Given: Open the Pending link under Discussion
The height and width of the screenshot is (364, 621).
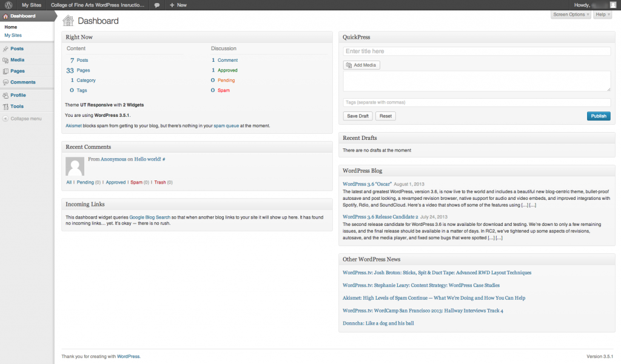Looking at the screenshot, I should tap(226, 81).
